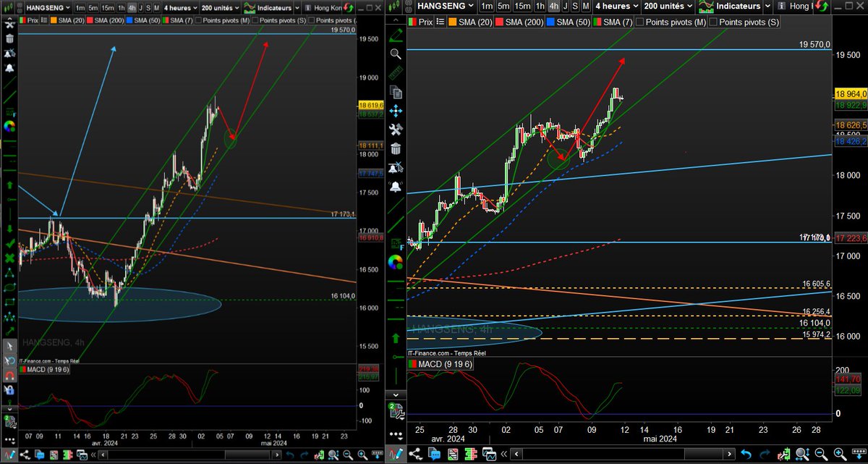
Task: Select the pencil draw tool in right chart sidebar
Action: 395,35
